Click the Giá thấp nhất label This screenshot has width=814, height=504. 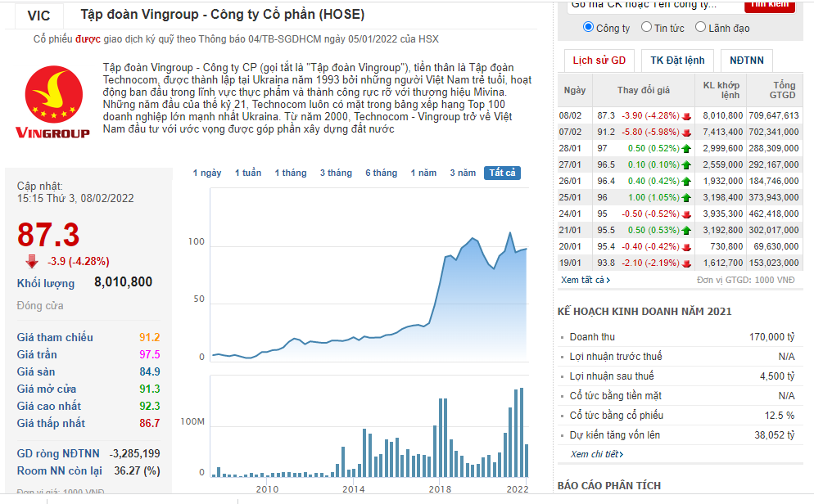click(x=51, y=423)
